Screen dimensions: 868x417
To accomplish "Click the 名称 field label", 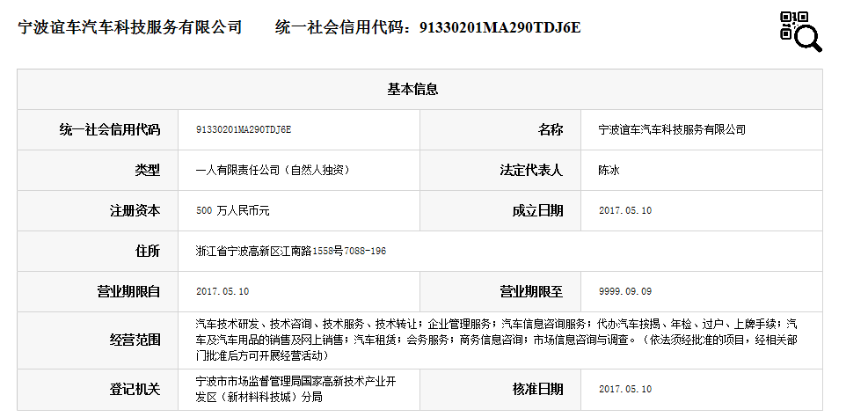I will (x=551, y=129).
